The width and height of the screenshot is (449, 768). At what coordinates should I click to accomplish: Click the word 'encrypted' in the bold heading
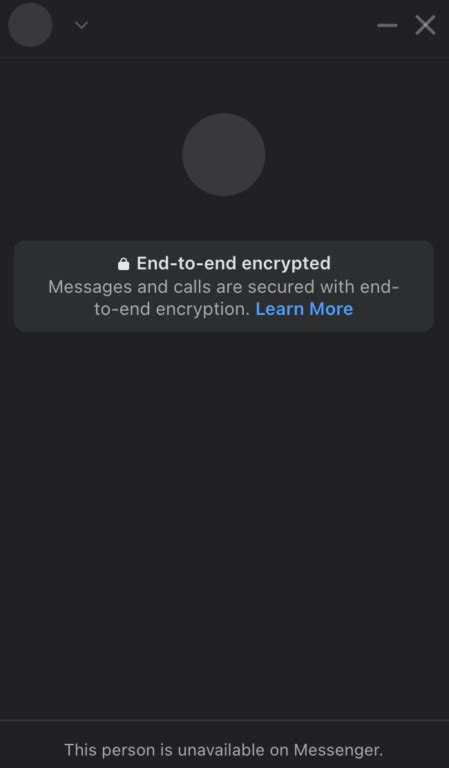[286, 264]
